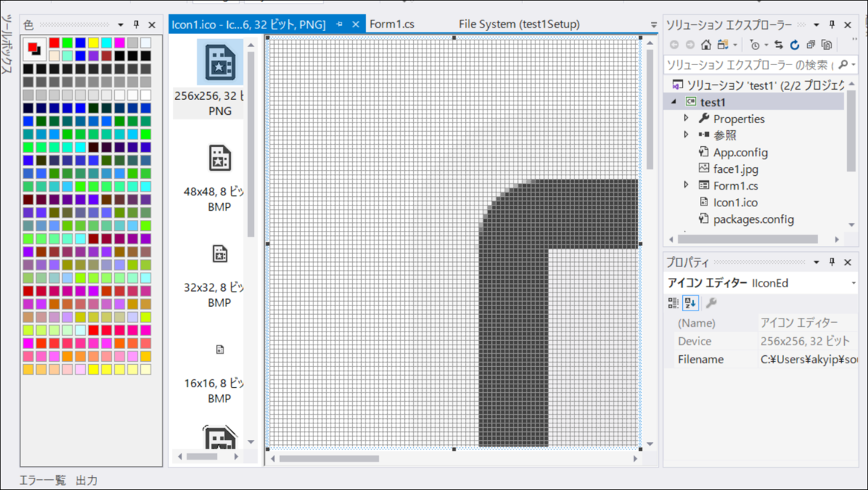Pin the Icon1.ico document tab
The height and width of the screenshot is (490, 868).
339,25
